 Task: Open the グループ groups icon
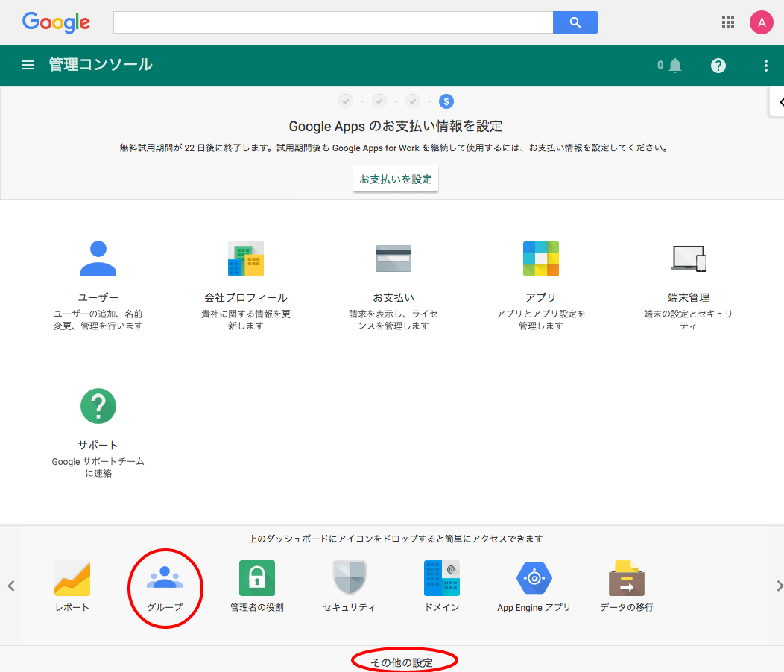(x=165, y=578)
